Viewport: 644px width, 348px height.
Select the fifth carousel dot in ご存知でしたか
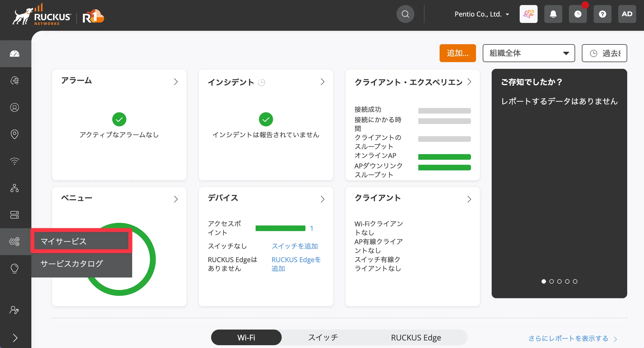[x=575, y=281]
